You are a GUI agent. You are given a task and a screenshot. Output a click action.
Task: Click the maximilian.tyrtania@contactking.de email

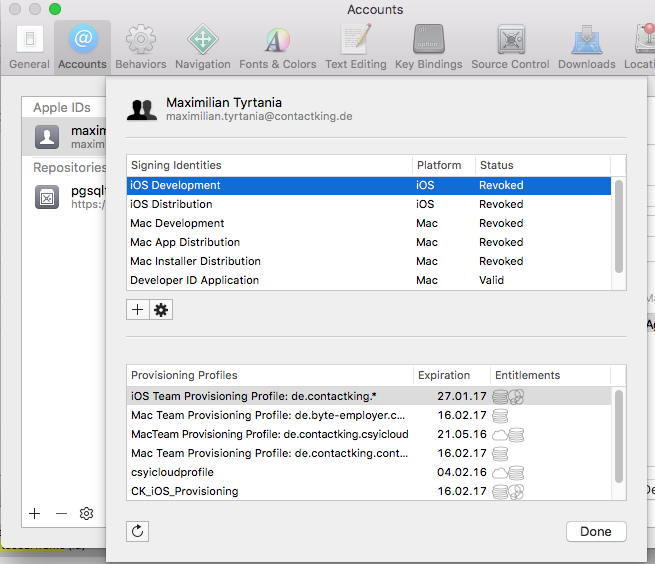tap(259, 116)
